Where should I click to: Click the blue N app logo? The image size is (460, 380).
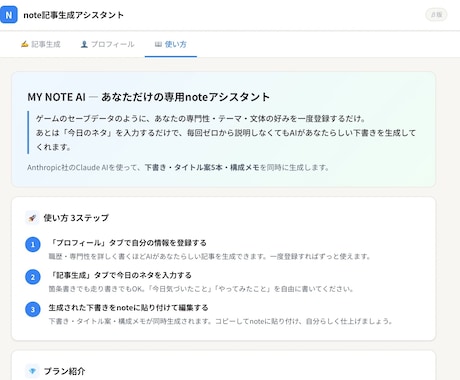(x=9, y=15)
